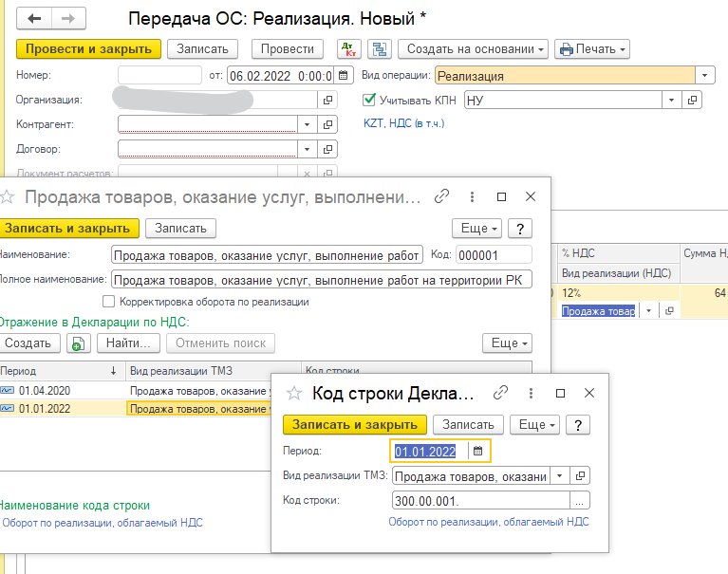728x574 pixels.
Task: Star the Продажа товаров form as favorite
Action: (x=9, y=197)
